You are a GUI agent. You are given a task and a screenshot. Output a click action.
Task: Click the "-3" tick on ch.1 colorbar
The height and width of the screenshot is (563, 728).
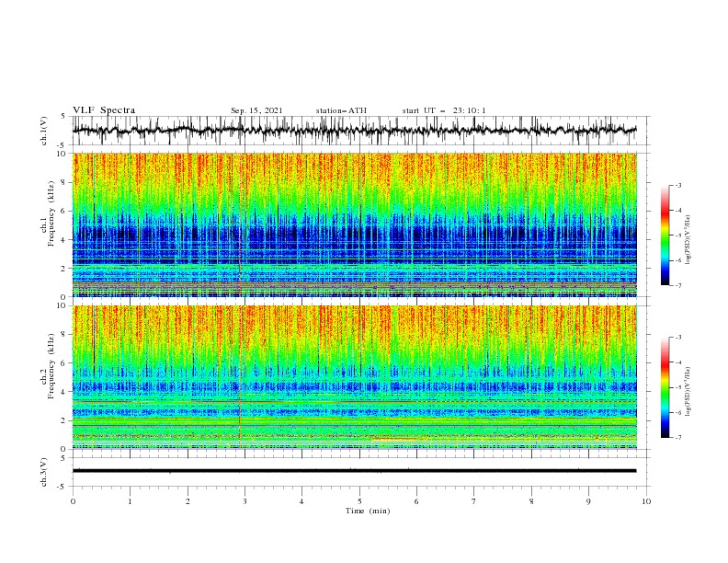pos(678,185)
